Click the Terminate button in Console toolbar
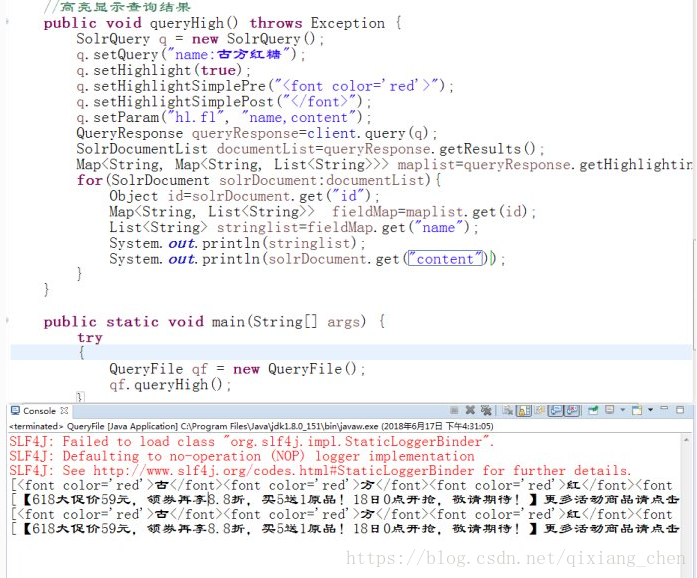The height and width of the screenshot is (578, 697). [454, 410]
